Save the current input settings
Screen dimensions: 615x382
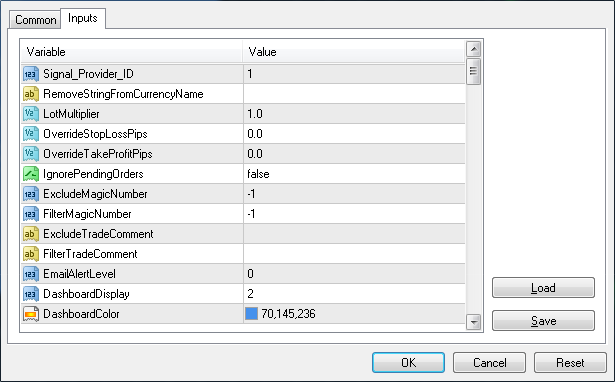(x=543, y=321)
